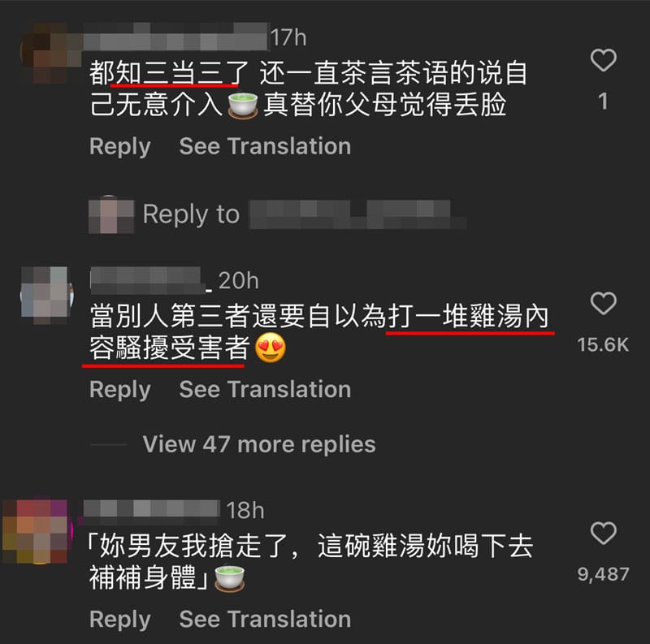Open the 18h commenter's colorful avatar
The image size is (650, 644).
[37, 532]
